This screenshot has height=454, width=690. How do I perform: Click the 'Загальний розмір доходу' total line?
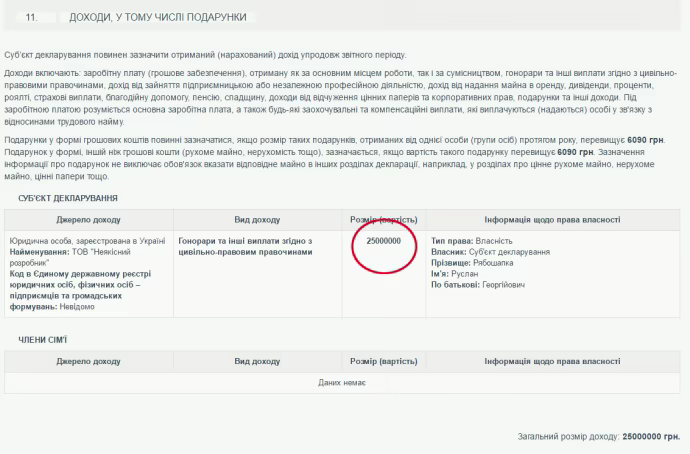pos(598,437)
